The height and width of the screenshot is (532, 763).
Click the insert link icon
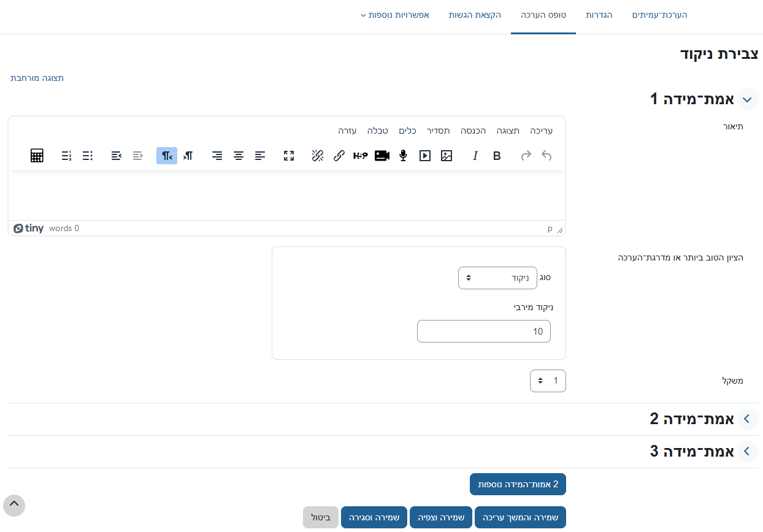[339, 156]
